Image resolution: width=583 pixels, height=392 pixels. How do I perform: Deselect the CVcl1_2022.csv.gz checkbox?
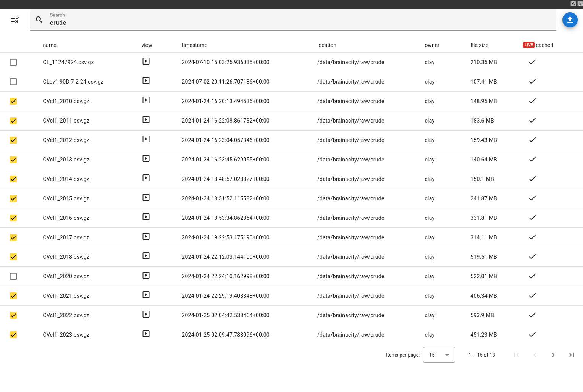[13, 315]
